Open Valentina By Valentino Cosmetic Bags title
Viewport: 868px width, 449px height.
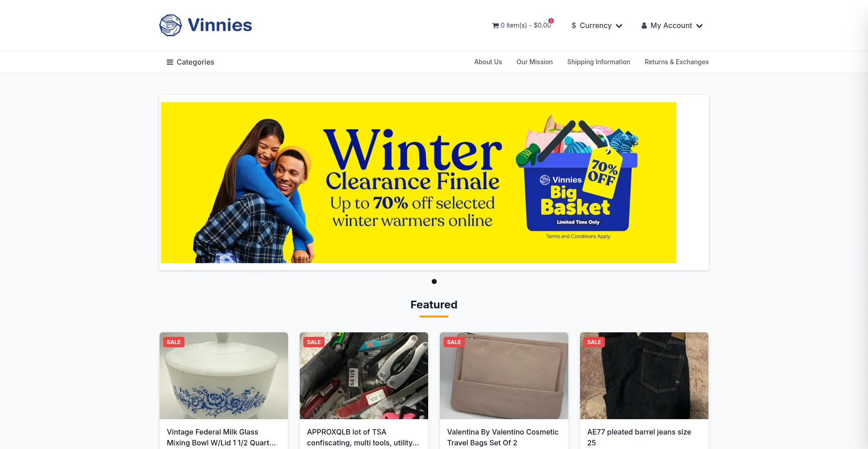(503, 437)
